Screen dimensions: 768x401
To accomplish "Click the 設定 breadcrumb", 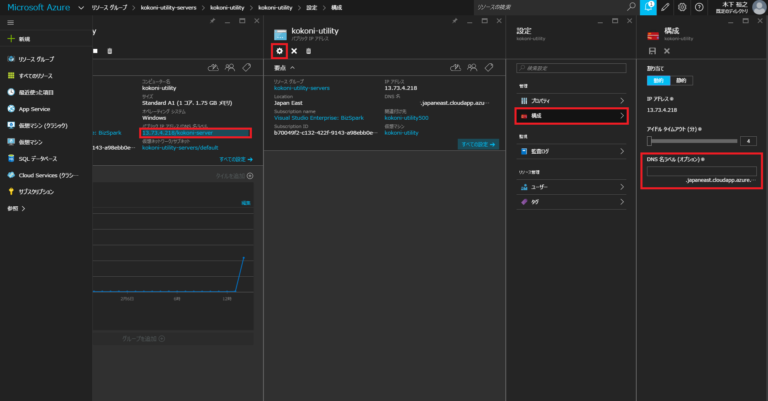I will tap(312, 7).
